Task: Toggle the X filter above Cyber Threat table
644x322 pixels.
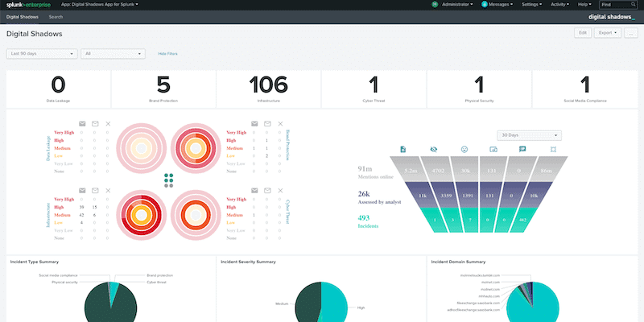Action: click(x=280, y=191)
